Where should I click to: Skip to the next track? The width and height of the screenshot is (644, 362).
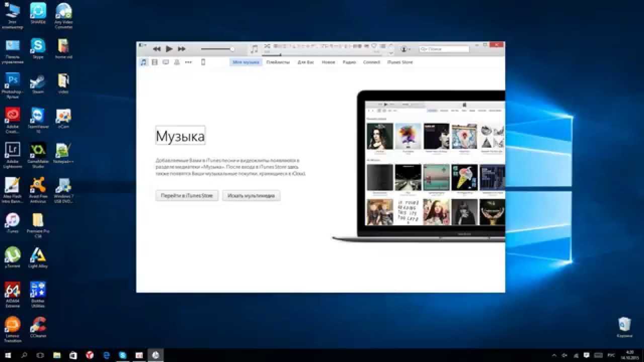click(182, 49)
